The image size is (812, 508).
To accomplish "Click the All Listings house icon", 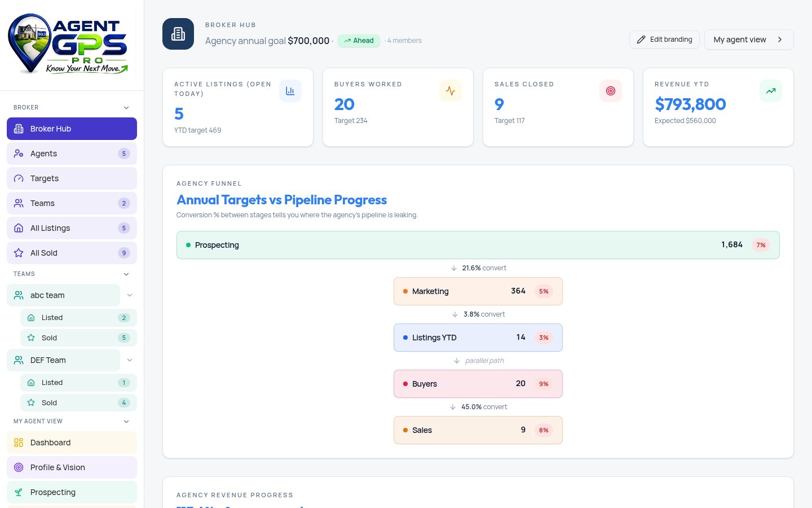I will point(19,228).
